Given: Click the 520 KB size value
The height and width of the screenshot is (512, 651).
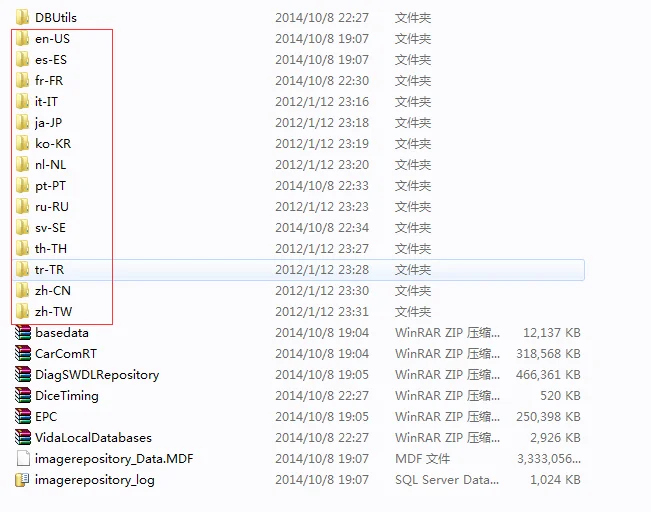Looking at the screenshot, I should point(560,395).
